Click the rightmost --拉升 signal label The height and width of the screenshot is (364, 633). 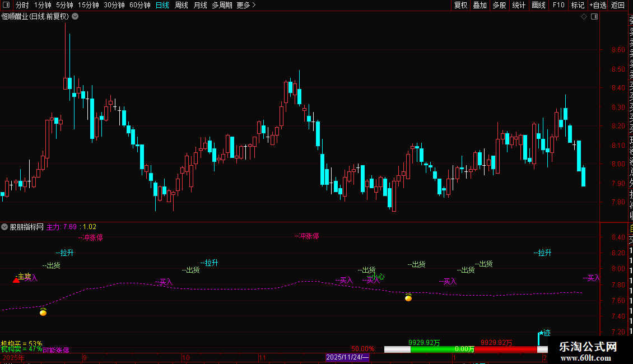pyautogui.click(x=542, y=253)
